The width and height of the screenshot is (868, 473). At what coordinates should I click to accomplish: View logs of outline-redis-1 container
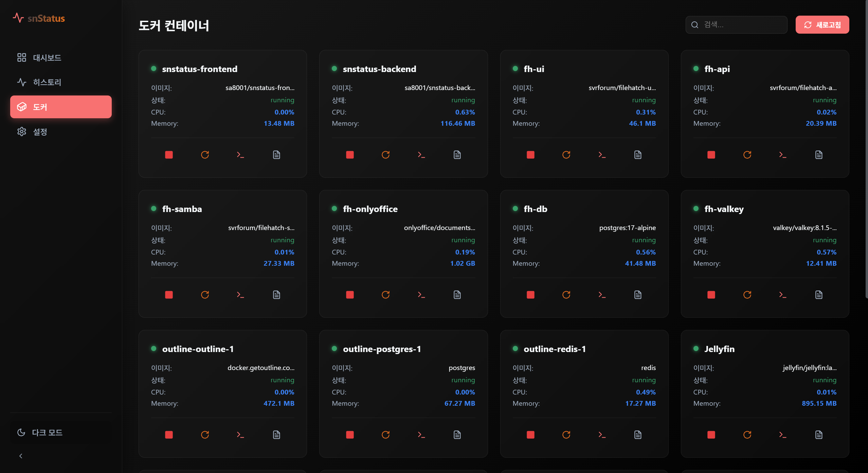click(x=638, y=435)
